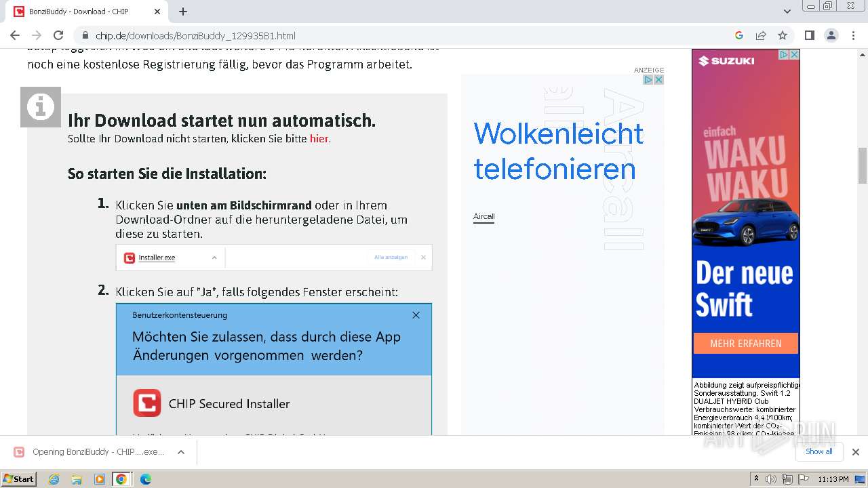The image size is (868, 488).
Task: Close the Aircall advertisement
Action: coord(658,80)
